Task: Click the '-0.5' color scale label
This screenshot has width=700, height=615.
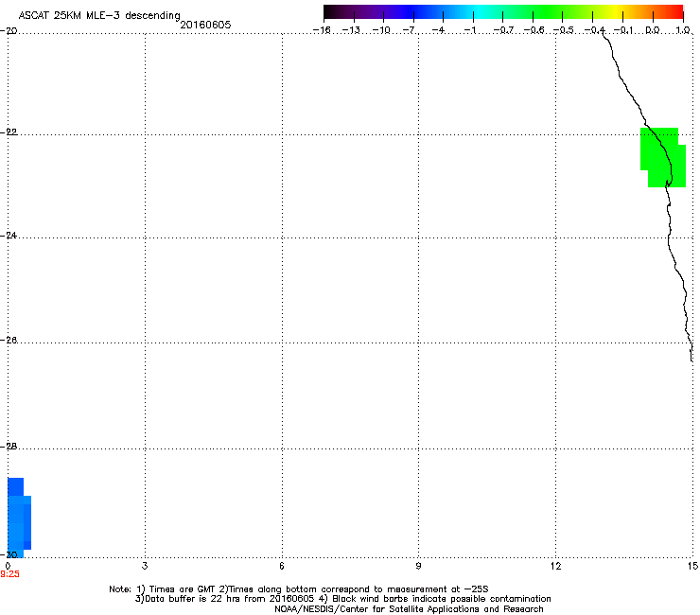Action: tap(563, 30)
